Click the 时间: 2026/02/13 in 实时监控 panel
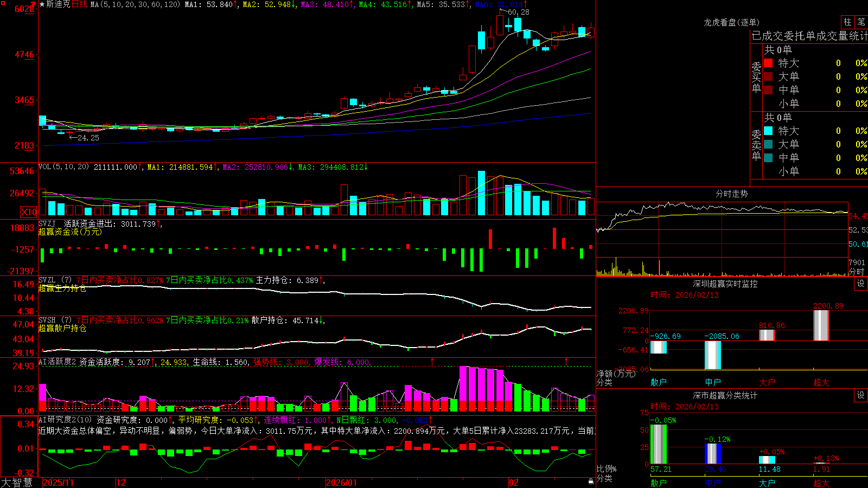This screenshot has width=868, height=488. [684, 295]
